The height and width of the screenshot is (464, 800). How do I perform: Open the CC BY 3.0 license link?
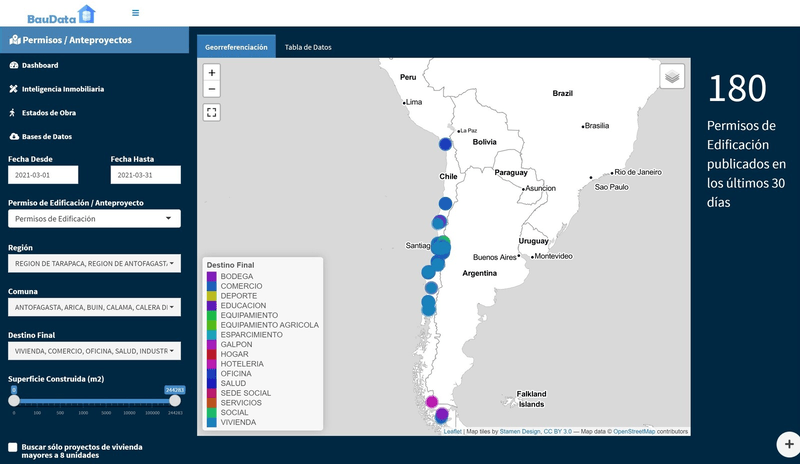558,431
